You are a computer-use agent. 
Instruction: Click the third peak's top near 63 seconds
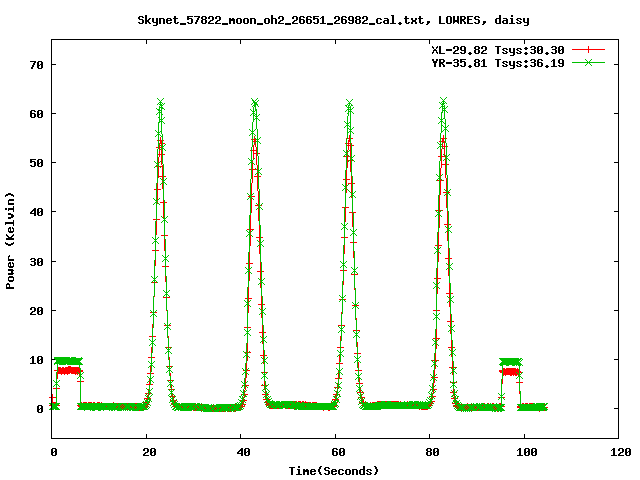click(x=349, y=102)
